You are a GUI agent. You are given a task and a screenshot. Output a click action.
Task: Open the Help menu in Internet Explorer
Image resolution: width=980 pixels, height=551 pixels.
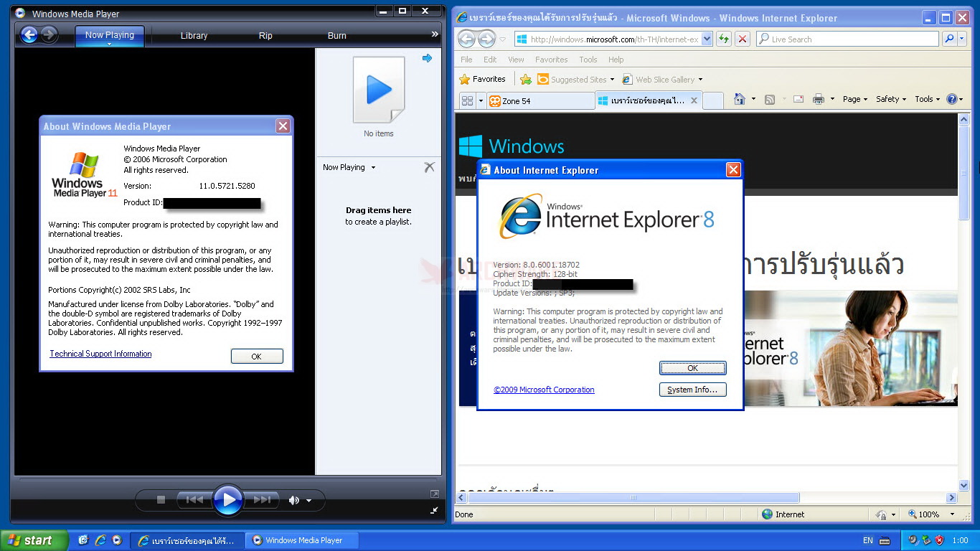click(x=616, y=60)
